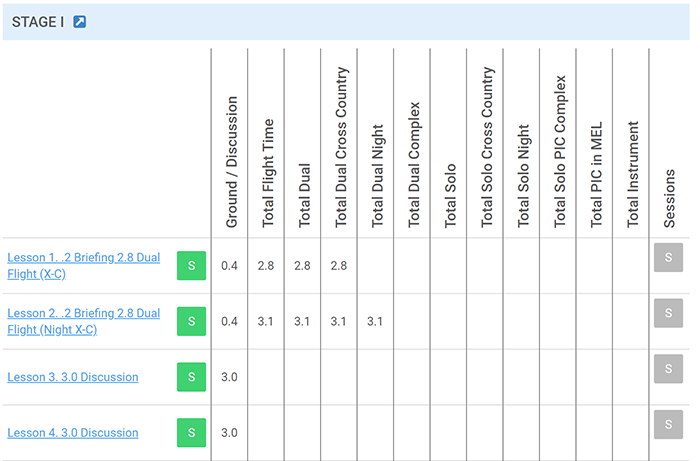Click green S status for Lesson 1

click(192, 266)
